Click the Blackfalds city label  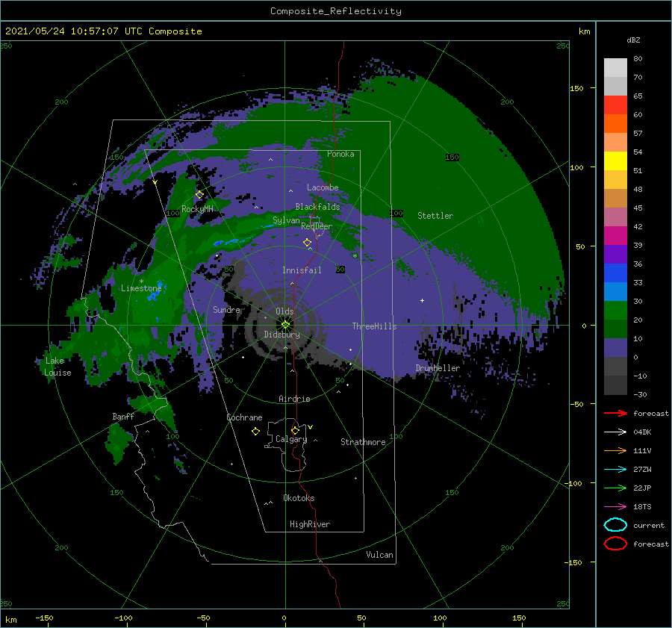[317, 207]
